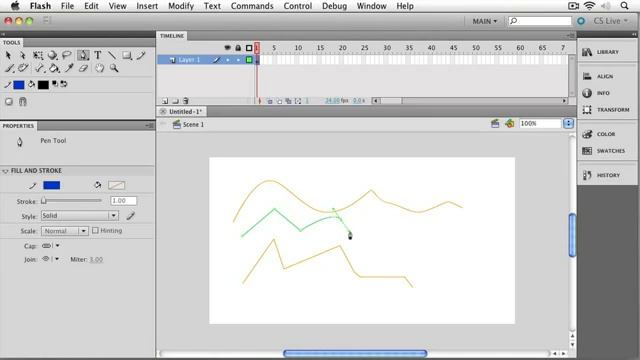
Task: Open the Cap style dropdown
Action: 51,246
